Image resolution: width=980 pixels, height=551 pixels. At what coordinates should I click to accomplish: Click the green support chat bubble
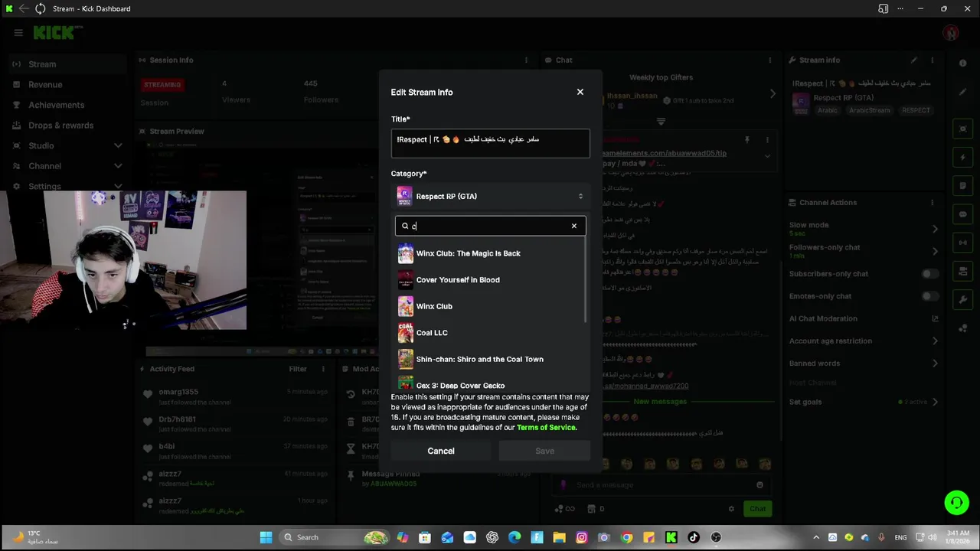[956, 503]
